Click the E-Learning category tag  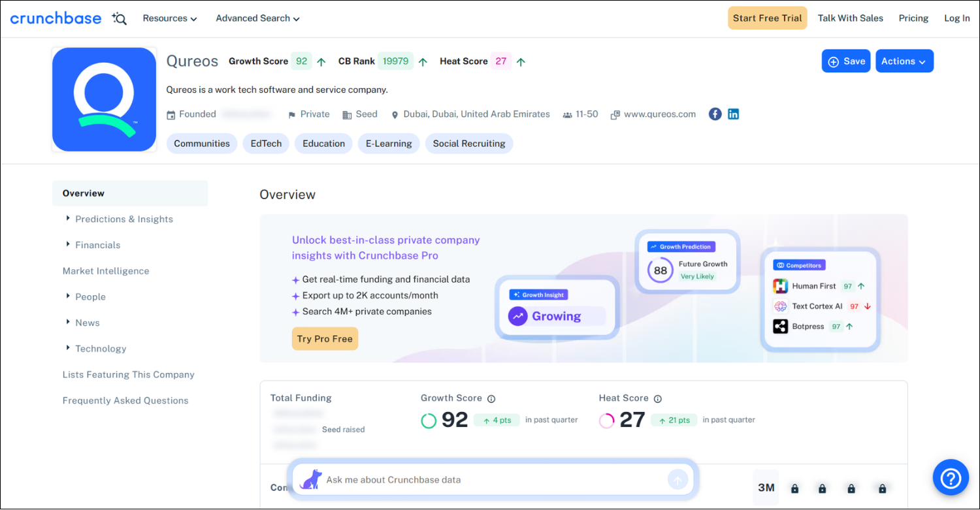(389, 144)
